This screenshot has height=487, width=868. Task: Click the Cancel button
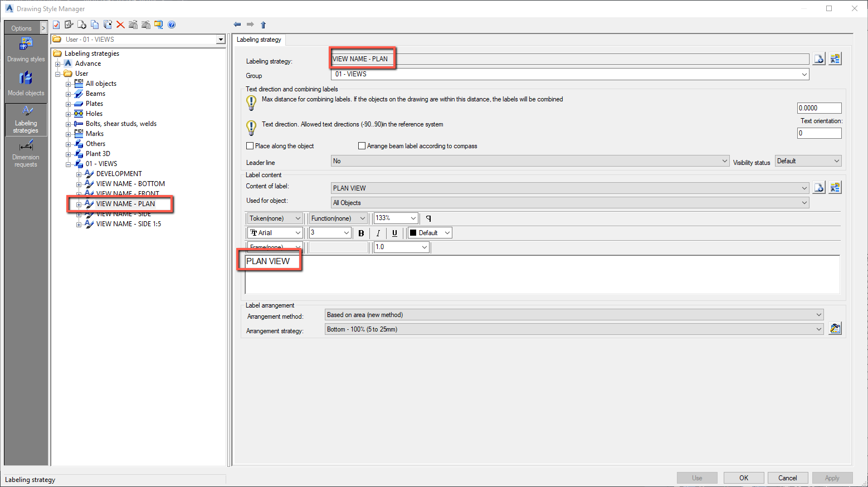coord(788,478)
